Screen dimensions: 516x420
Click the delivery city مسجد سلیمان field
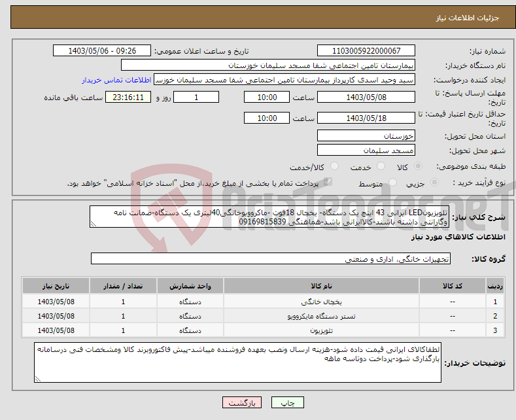tap(366, 150)
